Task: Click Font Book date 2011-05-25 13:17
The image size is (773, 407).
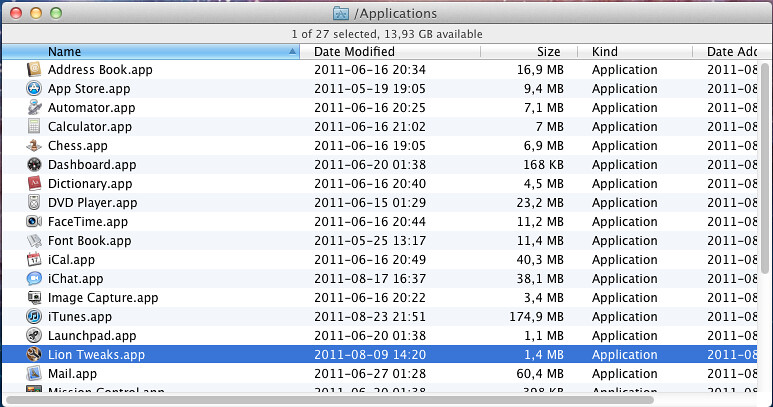Action: pos(370,241)
